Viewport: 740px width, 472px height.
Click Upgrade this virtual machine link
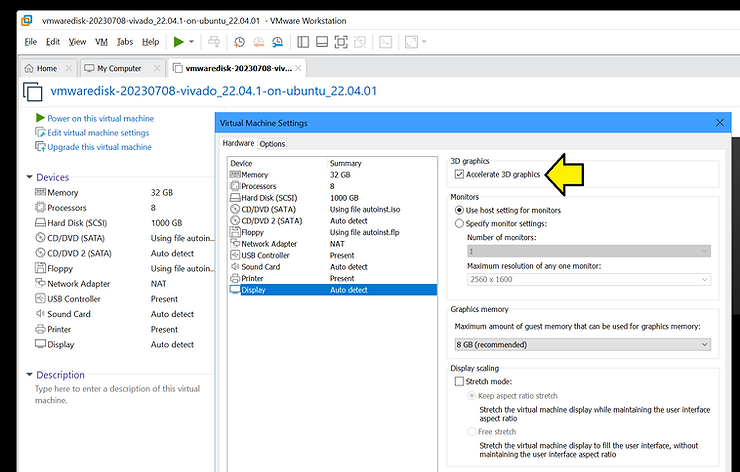click(99, 147)
